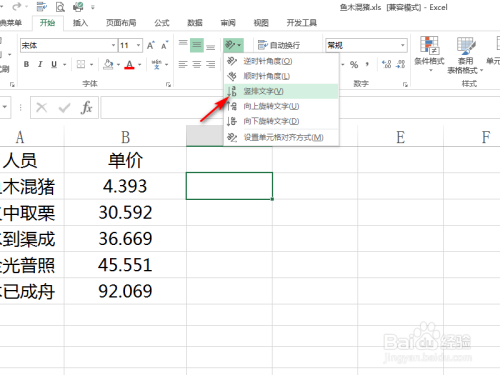Click the phonetic guide 文 icon
Image resolution: width=500 pixels, height=375 pixels.
(x=156, y=64)
